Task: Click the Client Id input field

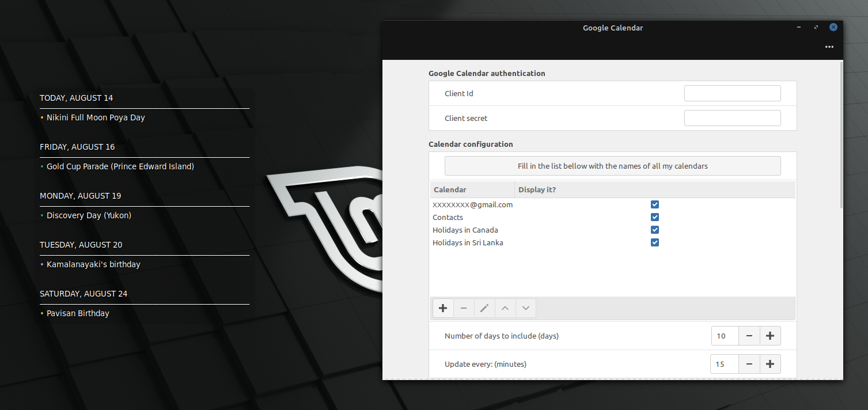Action: click(732, 93)
